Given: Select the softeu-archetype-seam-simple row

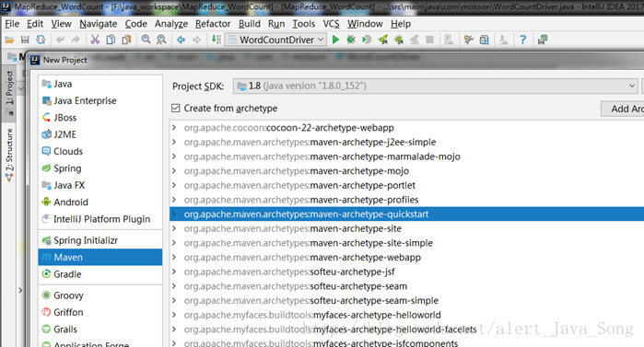Looking at the screenshot, I should tap(406, 301).
